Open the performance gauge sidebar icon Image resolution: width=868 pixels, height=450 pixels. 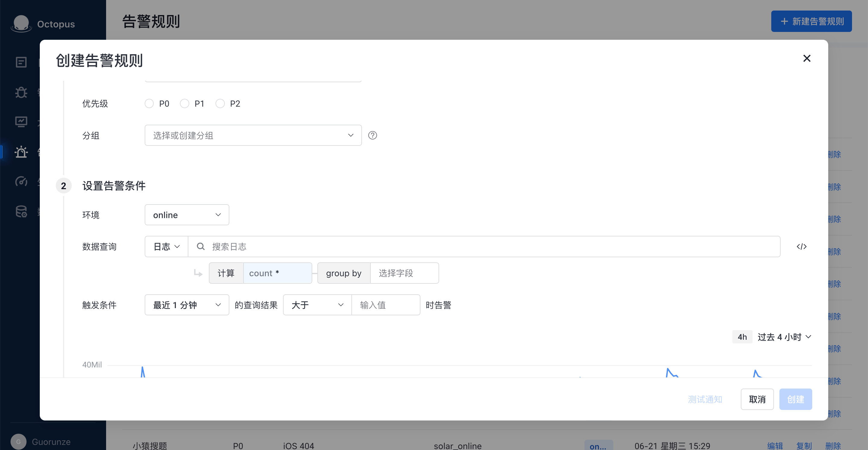(x=21, y=182)
